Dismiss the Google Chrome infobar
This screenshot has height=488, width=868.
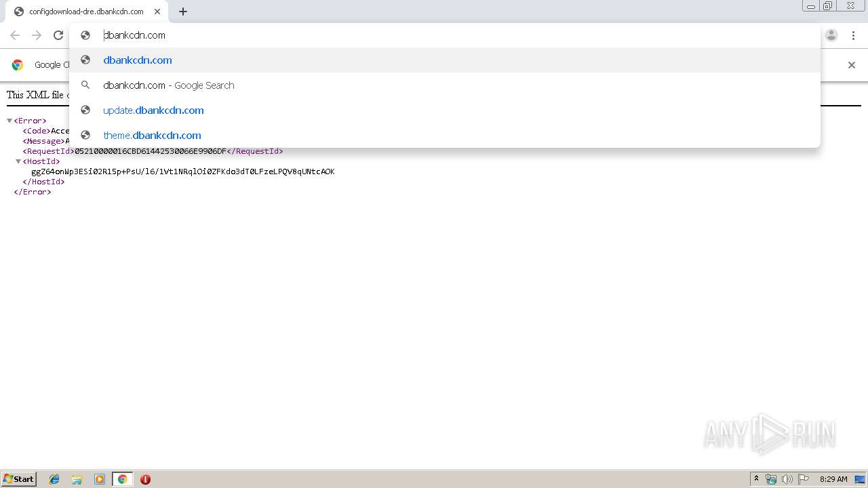pyautogui.click(x=852, y=65)
